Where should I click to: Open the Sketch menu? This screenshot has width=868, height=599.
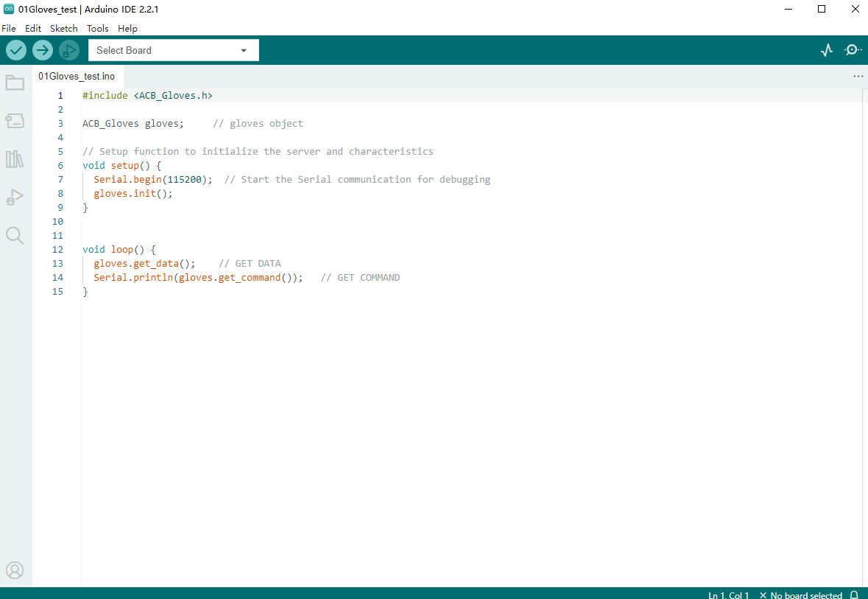63,29
